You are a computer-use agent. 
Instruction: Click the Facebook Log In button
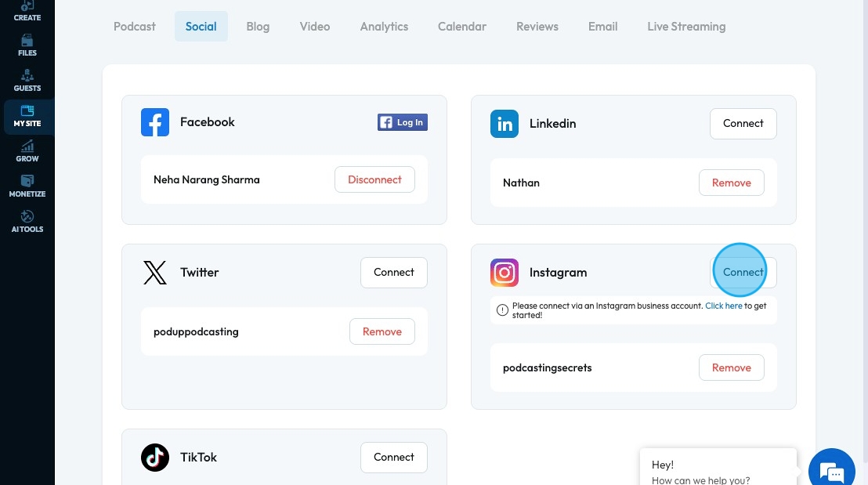[x=403, y=122]
